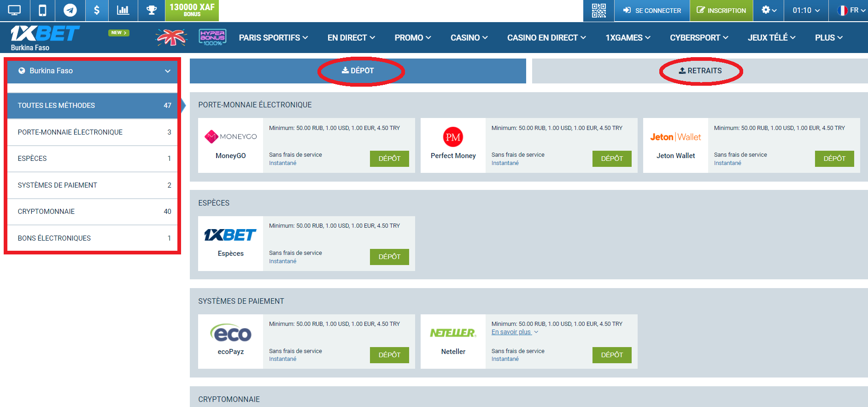Open the Casino menu
The width and height of the screenshot is (868, 407).
click(x=469, y=38)
